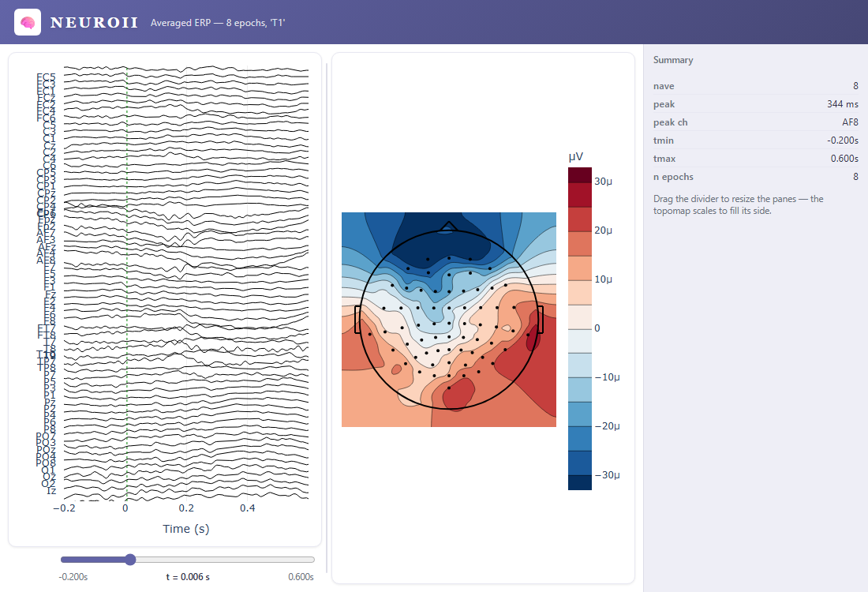Viewport: 868px width, 592px height.
Task: Click the '30µ' colorbar tick label
Action: pos(603,182)
